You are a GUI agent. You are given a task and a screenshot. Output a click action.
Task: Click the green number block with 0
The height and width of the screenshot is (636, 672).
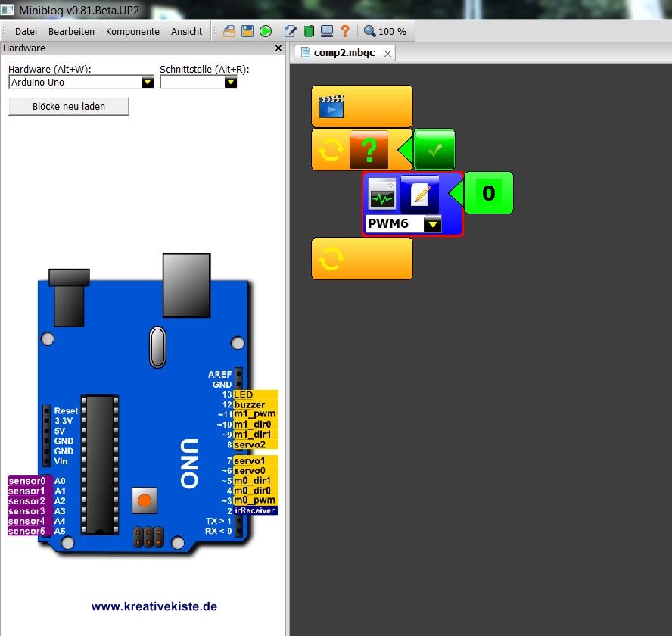pos(488,193)
